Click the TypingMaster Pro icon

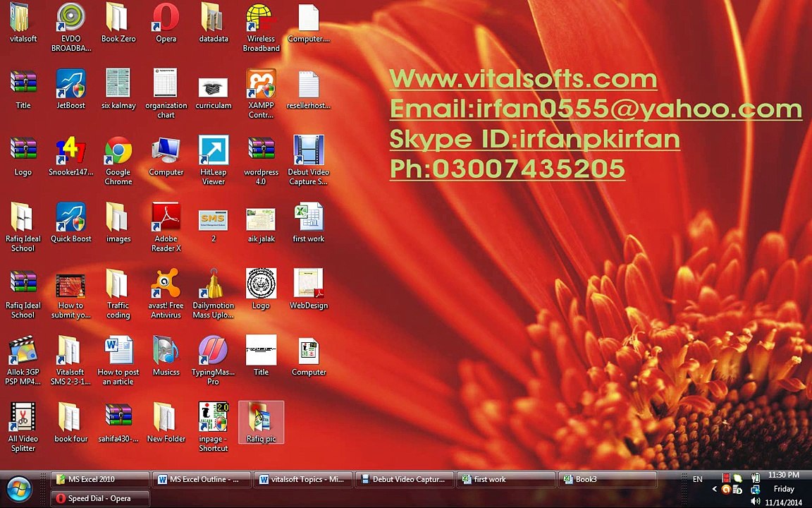point(214,361)
